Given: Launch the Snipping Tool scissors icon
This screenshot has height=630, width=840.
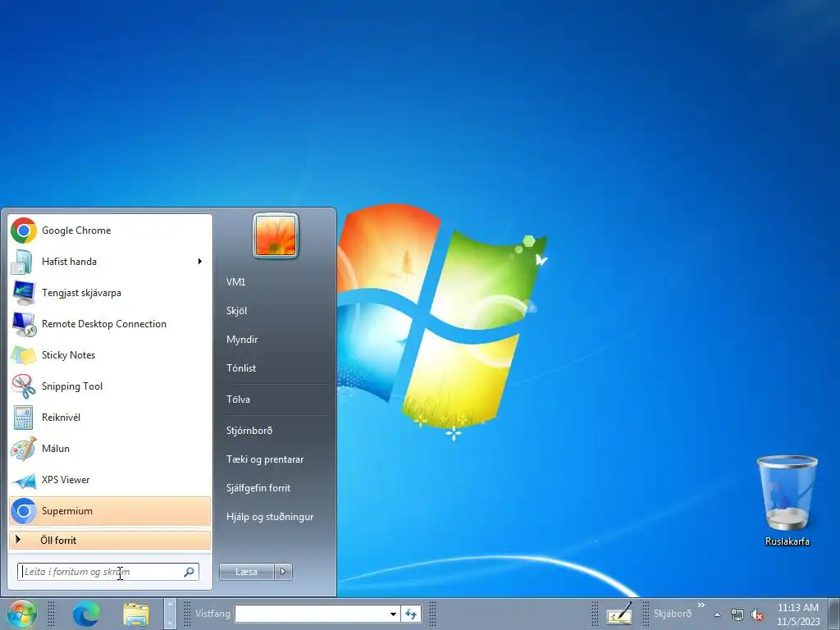Looking at the screenshot, I should [x=24, y=386].
